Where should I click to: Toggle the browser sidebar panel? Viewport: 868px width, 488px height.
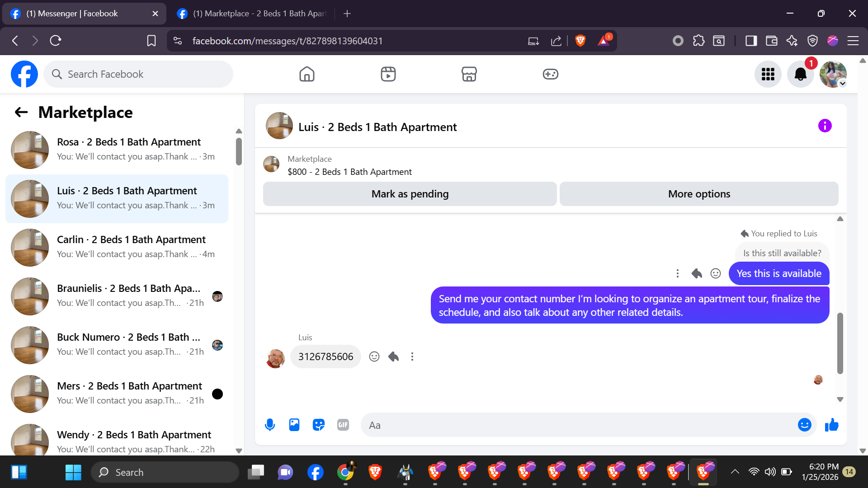tap(751, 41)
